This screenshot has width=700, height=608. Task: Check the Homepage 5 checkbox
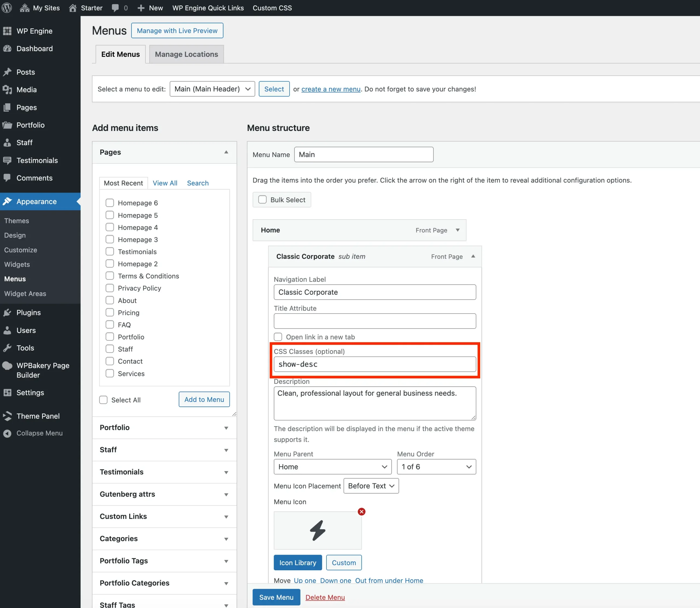(x=109, y=215)
